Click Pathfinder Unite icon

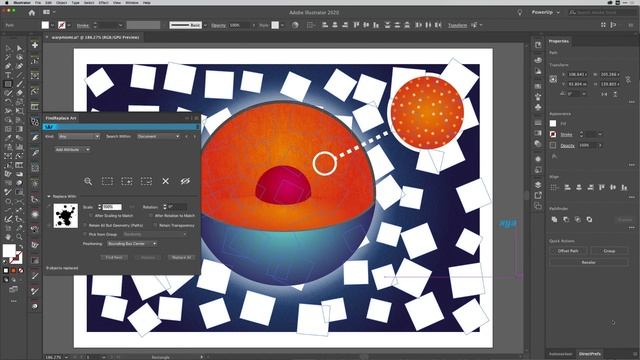click(554, 220)
